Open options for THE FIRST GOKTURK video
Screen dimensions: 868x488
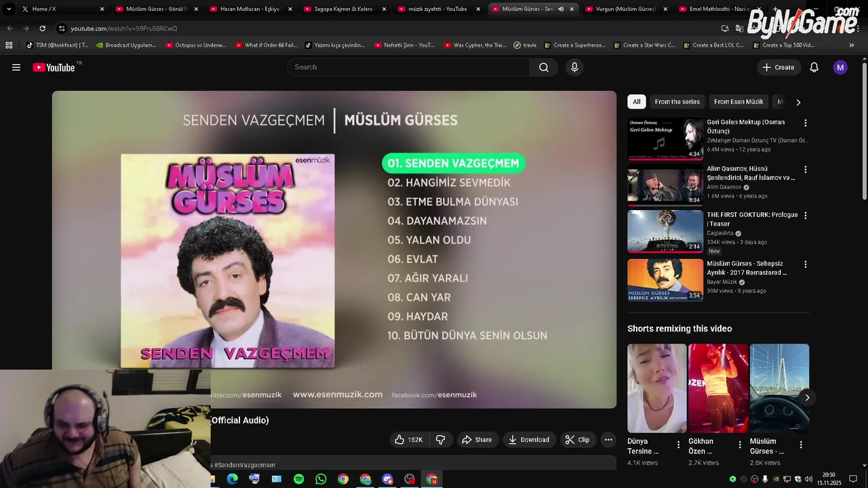pyautogui.click(x=806, y=216)
